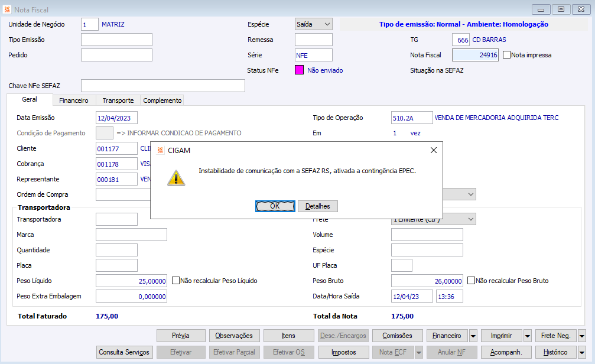Click the Acompanh. button

[506, 352]
